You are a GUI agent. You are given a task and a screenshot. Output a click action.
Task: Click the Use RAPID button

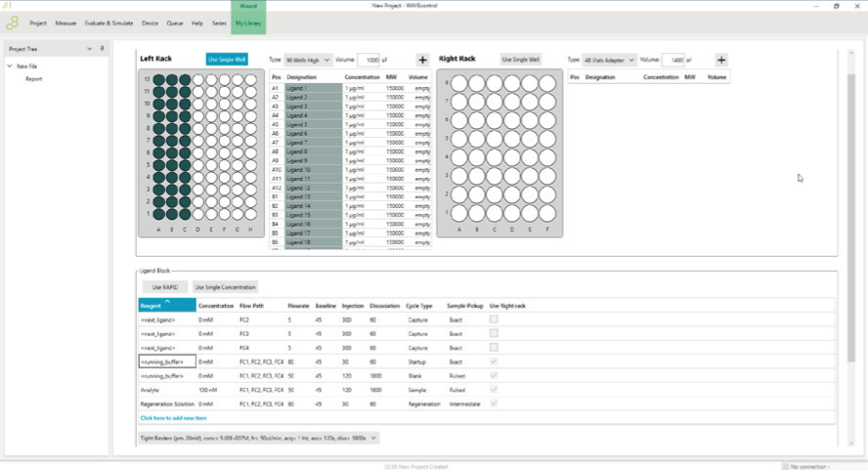pyautogui.click(x=165, y=287)
